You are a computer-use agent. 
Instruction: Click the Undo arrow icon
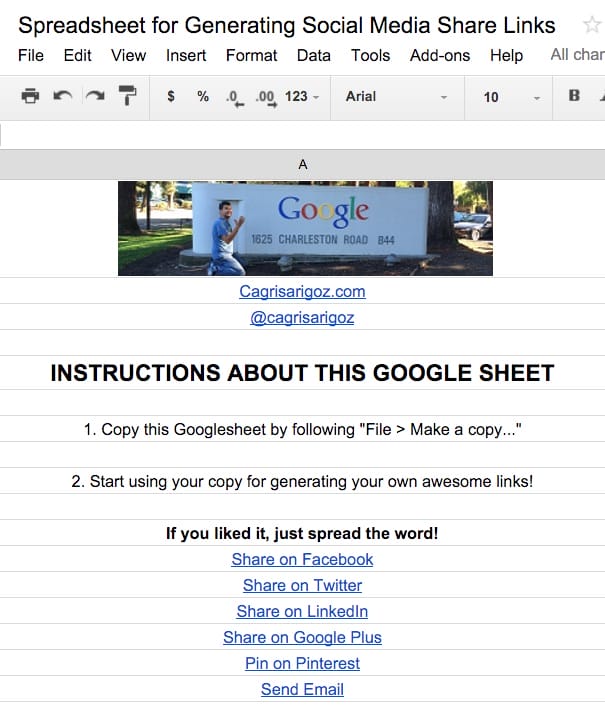62,96
